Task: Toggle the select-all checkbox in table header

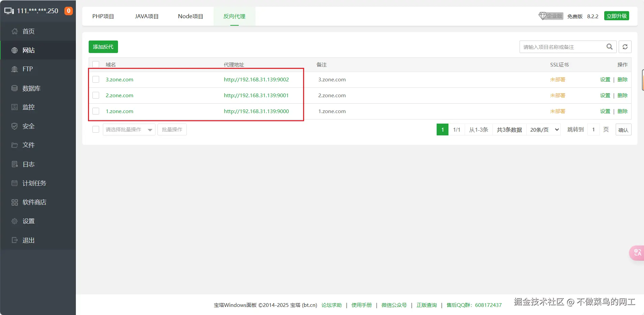Action: pos(96,64)
